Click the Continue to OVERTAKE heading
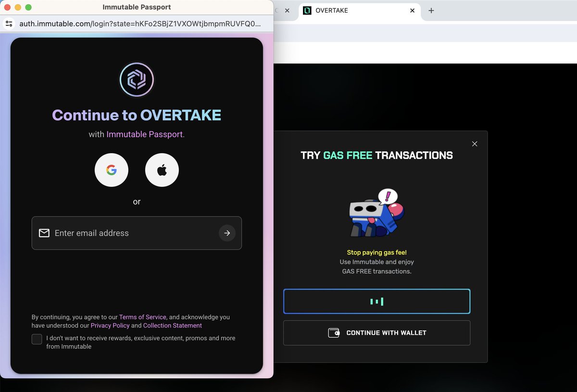 [137, 115]
